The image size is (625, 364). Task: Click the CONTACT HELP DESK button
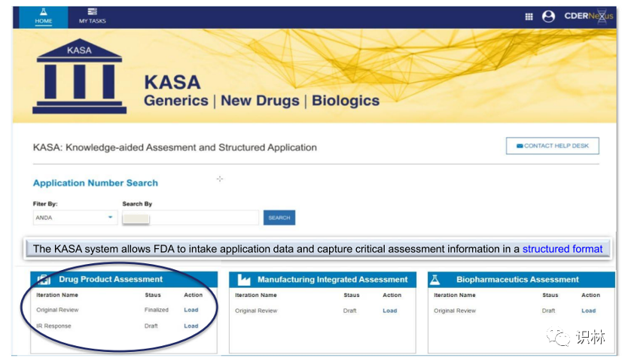point(552,145)
